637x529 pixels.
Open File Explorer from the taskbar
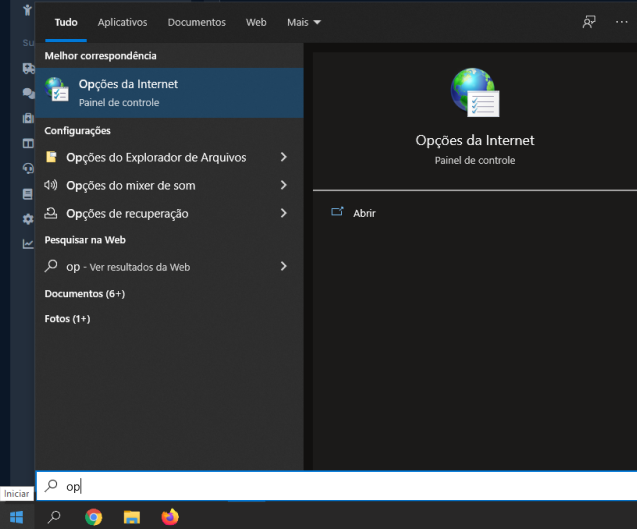132,517
